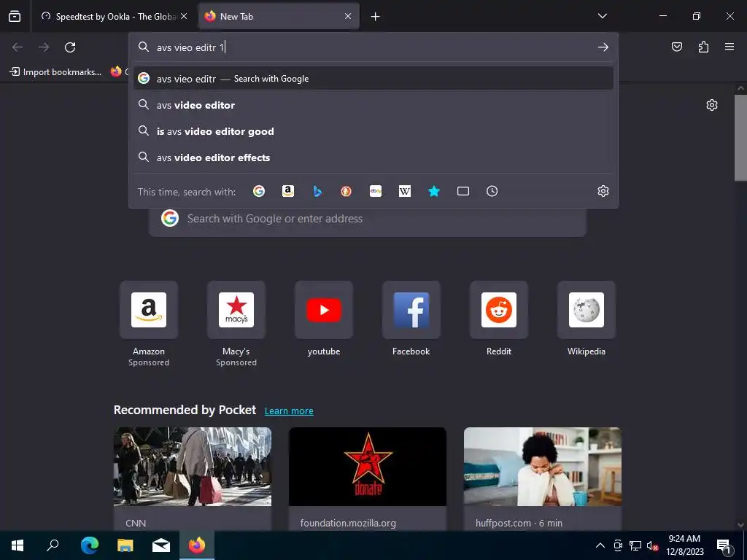Select 'avs vieo editr — Search with Google' suggestion
747x560 pixels.
(x=373, y=79)
